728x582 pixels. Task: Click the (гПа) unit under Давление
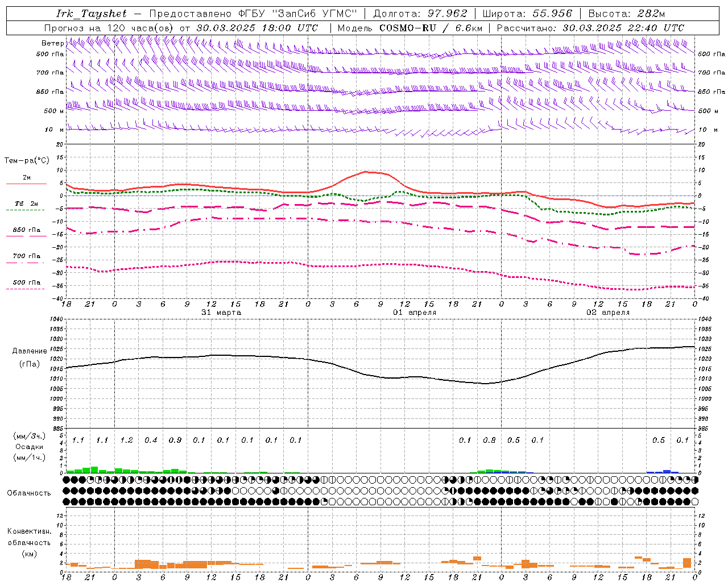pos(30,364)
